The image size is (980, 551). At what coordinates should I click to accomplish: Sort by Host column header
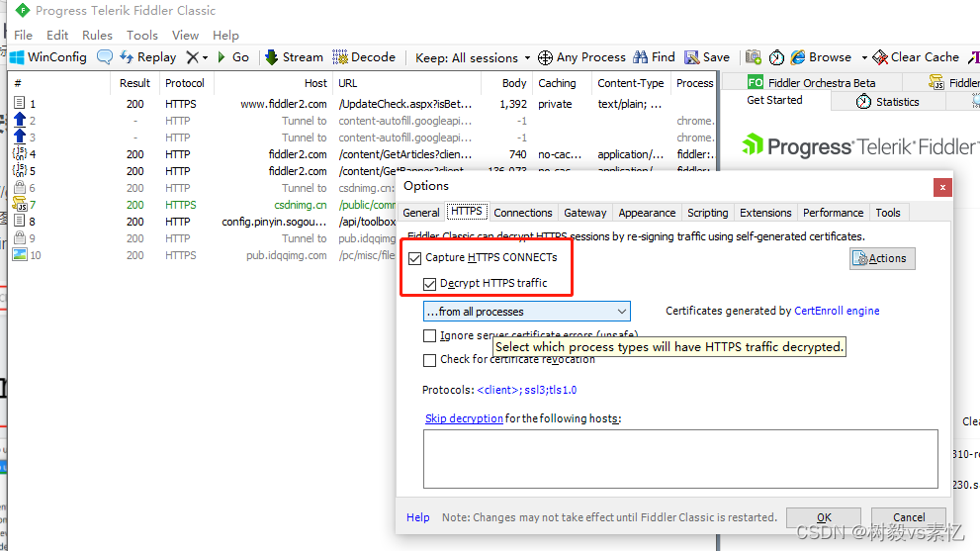coord(272,83)
